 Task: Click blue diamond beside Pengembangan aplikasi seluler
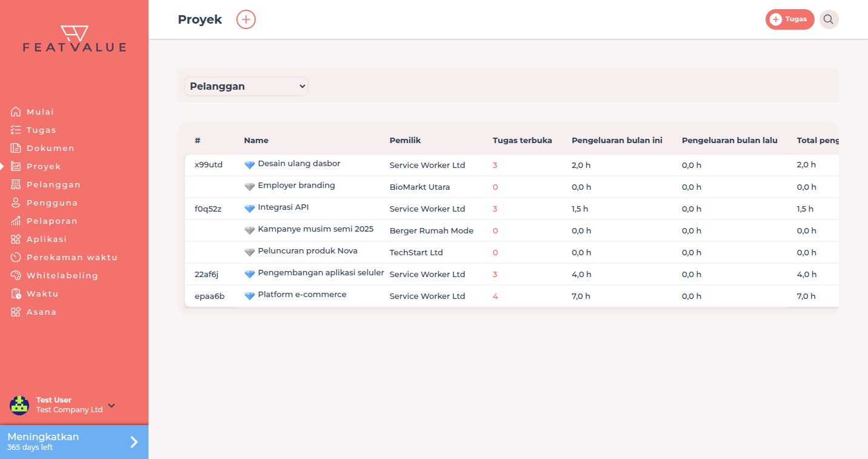pos(250,274)
